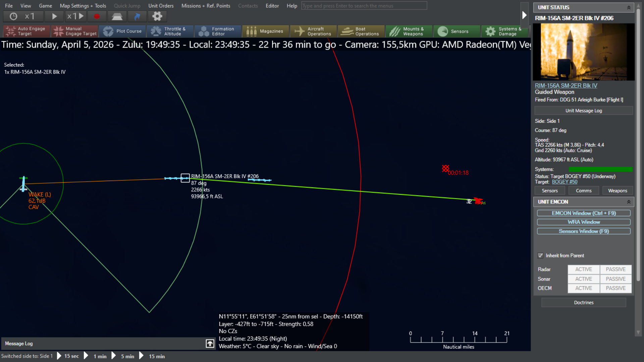Open the RIM-156A SM-2ER Blk IV database link

(566, 85)
